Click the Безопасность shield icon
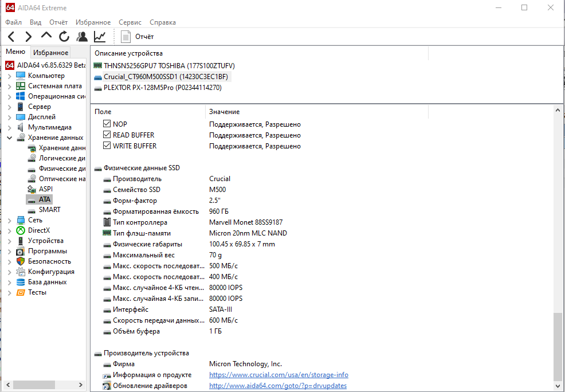565x392 pixels. pos(21,261)
